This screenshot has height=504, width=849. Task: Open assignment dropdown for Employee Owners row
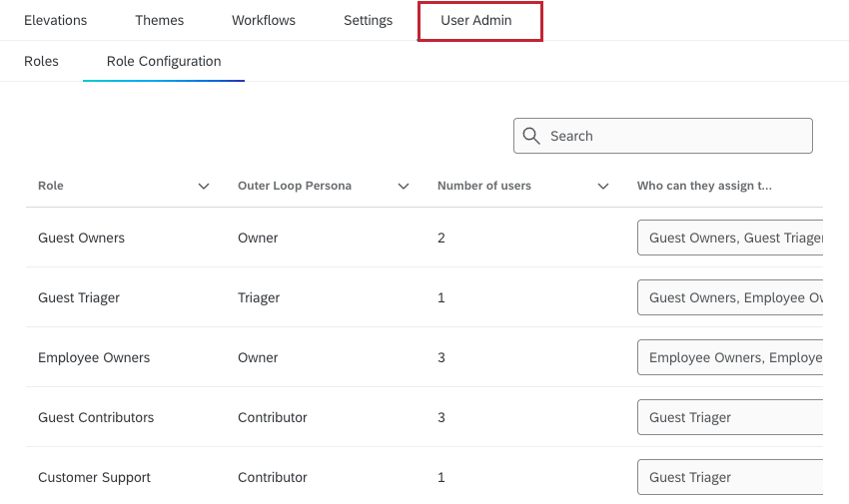(730, 357)
